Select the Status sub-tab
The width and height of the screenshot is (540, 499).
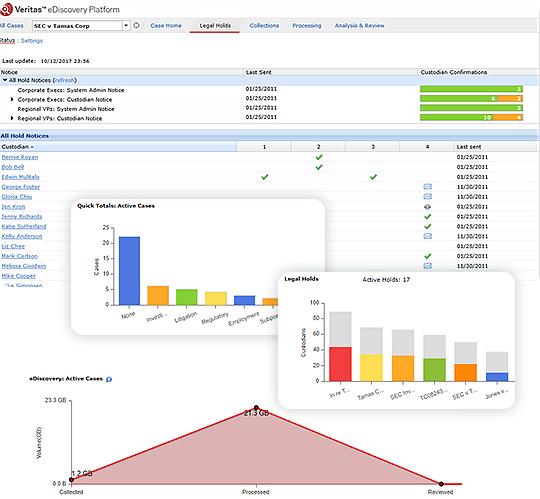pyautogui.click(x=7, y=41)
